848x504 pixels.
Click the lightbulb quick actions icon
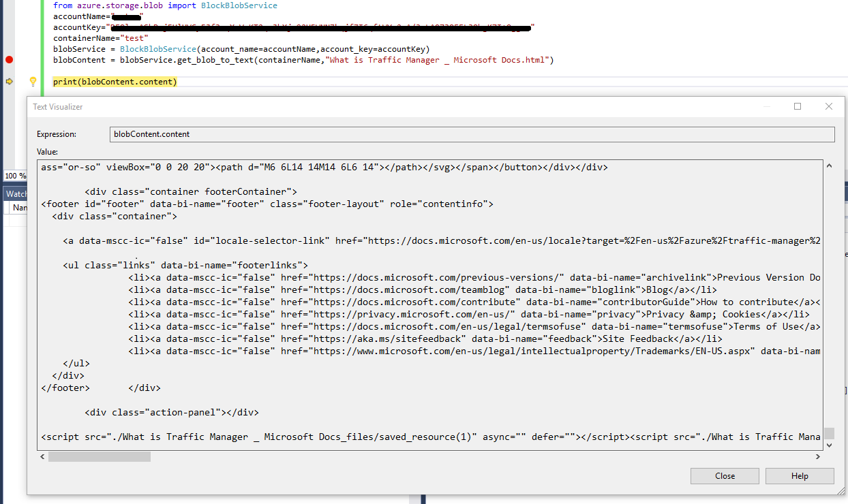32,82
